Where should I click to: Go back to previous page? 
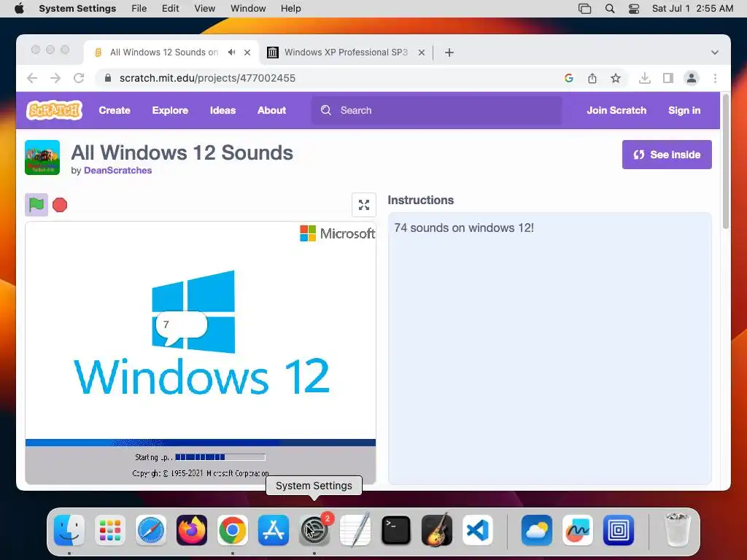pos(32,78)
